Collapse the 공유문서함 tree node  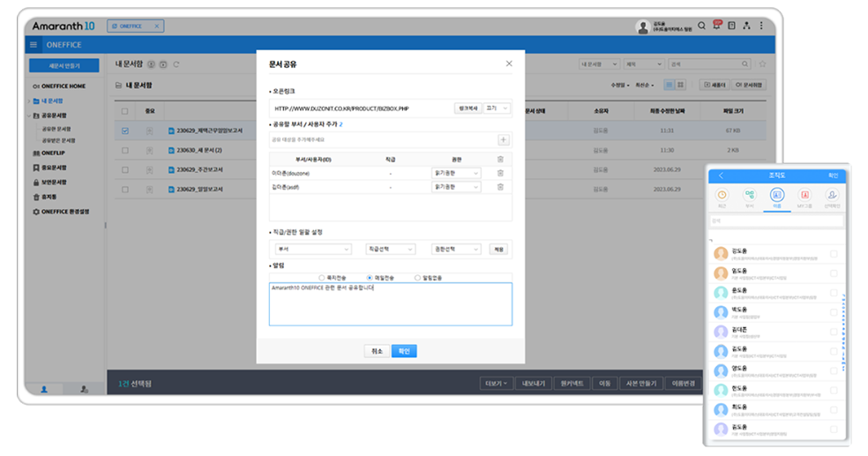pos(29,116)
